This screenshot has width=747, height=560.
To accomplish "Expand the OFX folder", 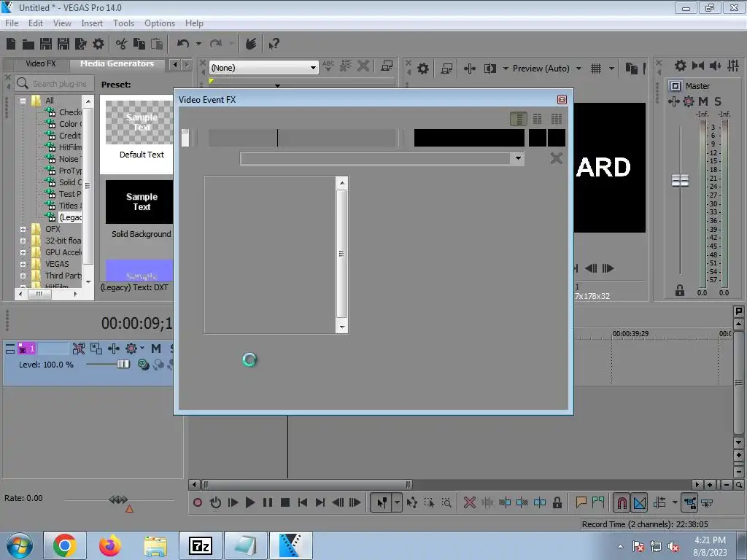I will coord(23,229).
